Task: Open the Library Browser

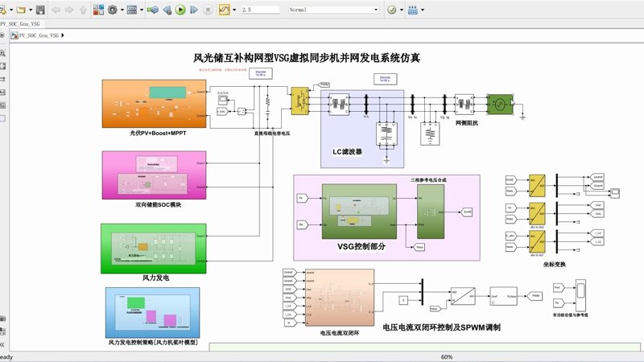Action: (98, 10)
